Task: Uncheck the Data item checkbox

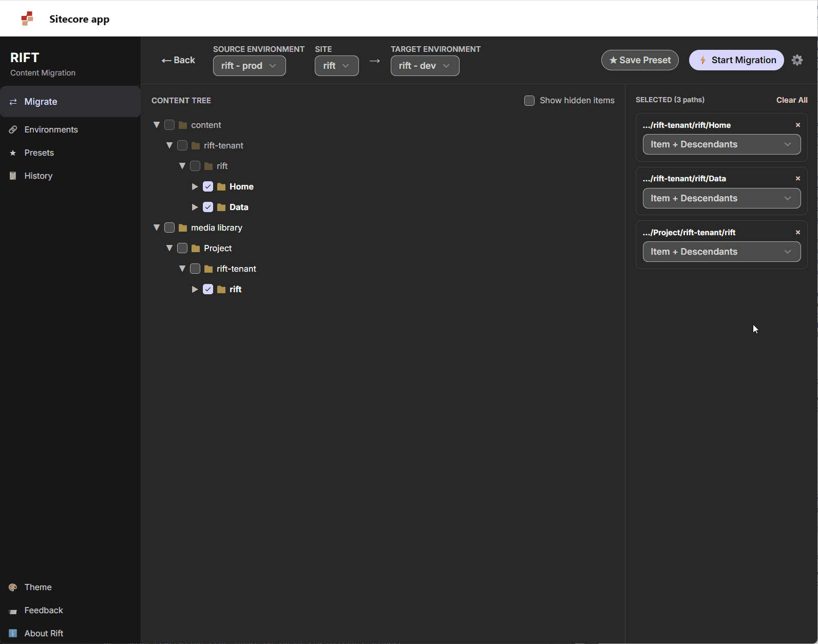Action: (x=208, y=207)
